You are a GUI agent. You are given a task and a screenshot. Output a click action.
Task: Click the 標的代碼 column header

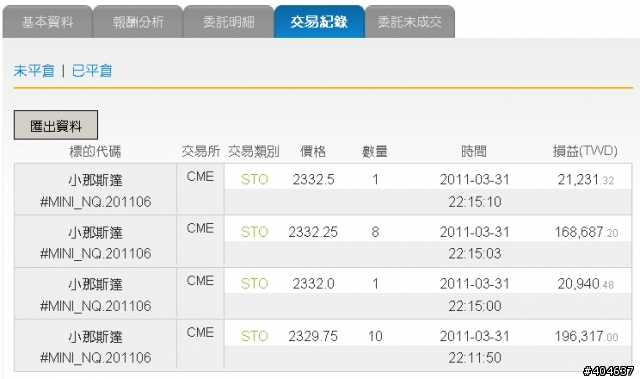click(95, 152)
